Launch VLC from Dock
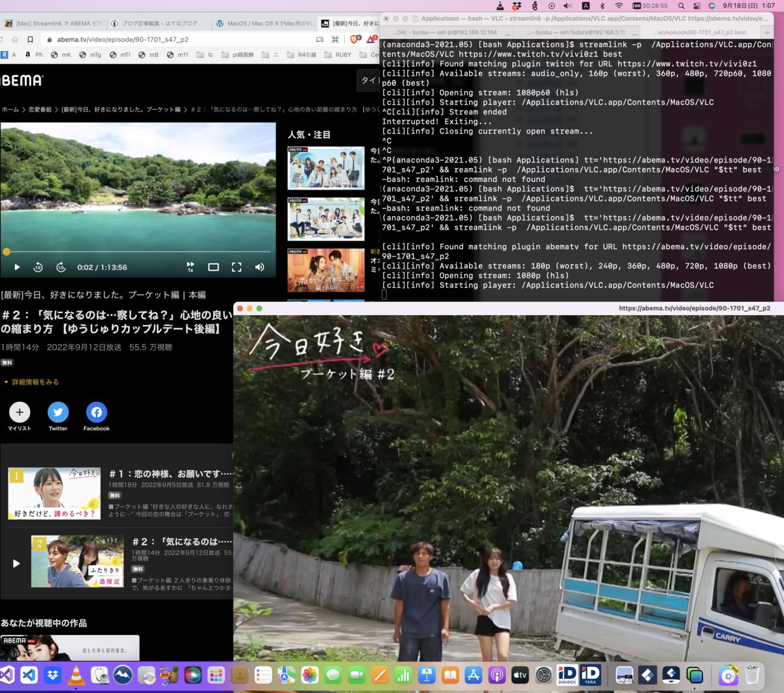The height and width of the screenshot is (693, 784). 76,675
